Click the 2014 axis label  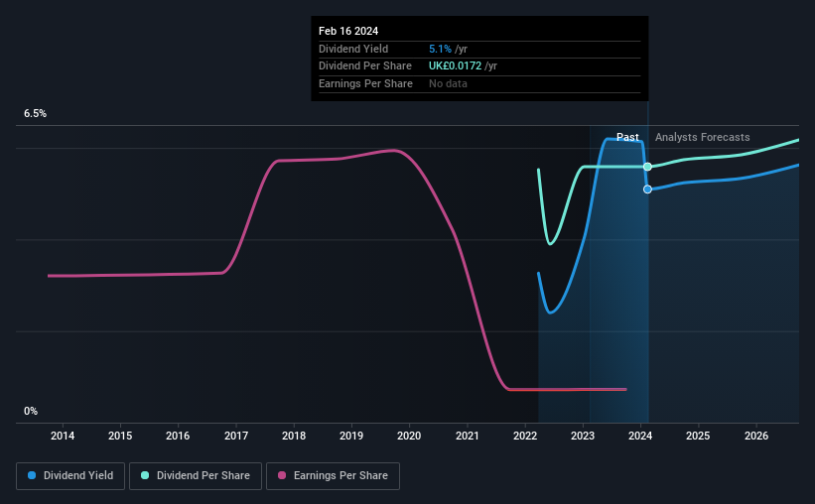pos(63,436)
